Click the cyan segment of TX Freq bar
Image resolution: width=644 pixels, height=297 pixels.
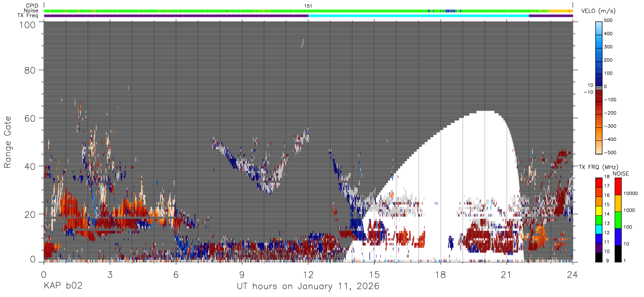point(418,16)
